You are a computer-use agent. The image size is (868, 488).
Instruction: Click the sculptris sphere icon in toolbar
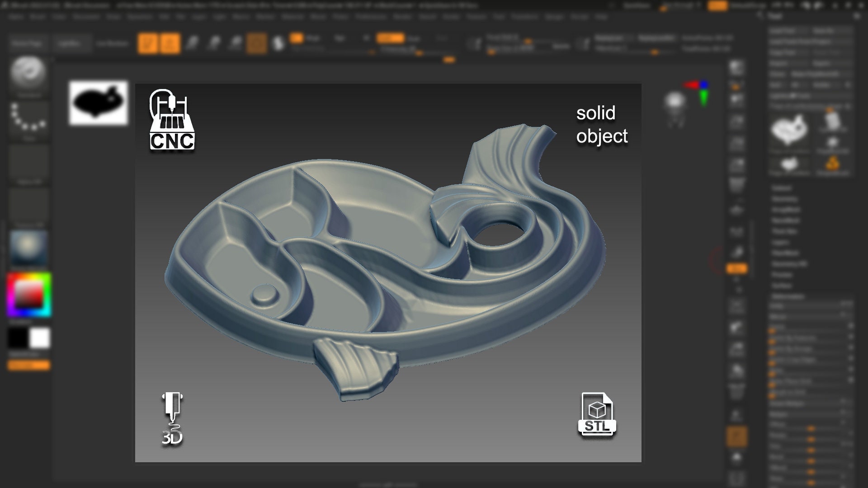pyautogui.click(x=278, y=43)
